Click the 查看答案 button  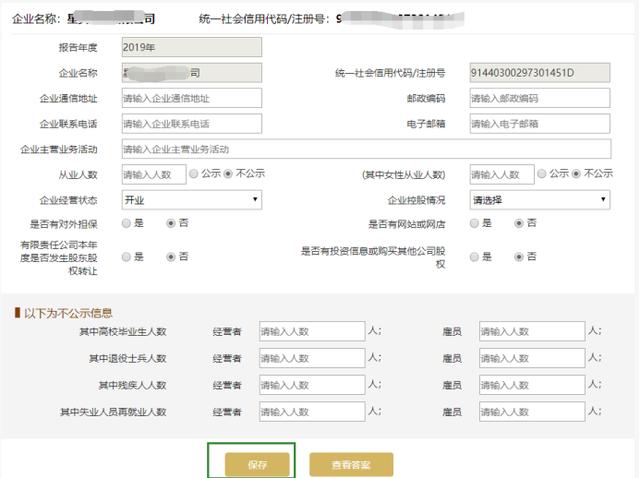[x=351, y=464]
